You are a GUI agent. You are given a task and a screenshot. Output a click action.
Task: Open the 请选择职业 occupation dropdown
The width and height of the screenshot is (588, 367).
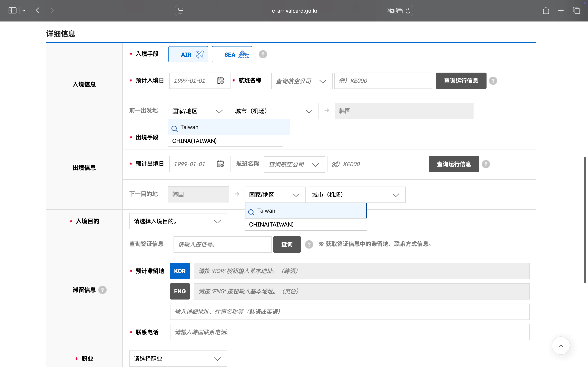(x=178, y=358)
